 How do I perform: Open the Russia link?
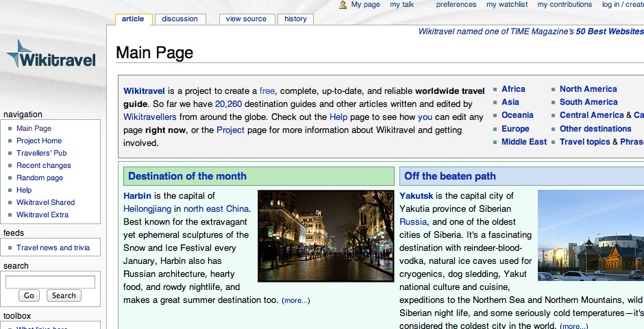tap(413, 222)
